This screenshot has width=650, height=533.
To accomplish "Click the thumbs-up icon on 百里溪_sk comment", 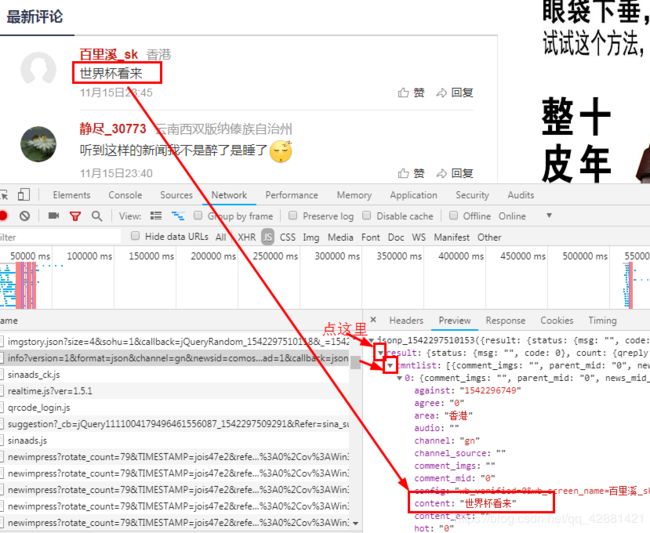I will coord(403,92).
